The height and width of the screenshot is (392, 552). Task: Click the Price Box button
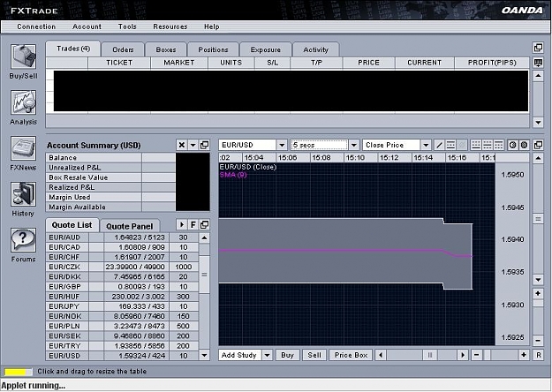(x=351, y=355)
